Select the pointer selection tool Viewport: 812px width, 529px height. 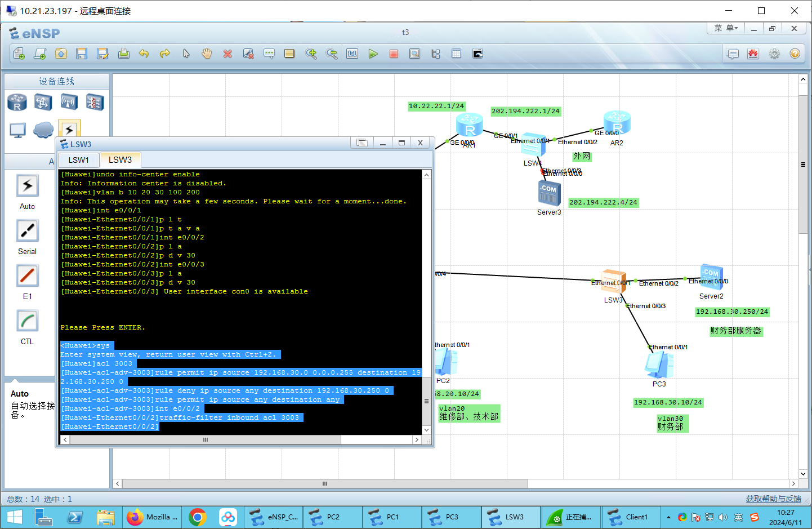(x=186, y=54)
